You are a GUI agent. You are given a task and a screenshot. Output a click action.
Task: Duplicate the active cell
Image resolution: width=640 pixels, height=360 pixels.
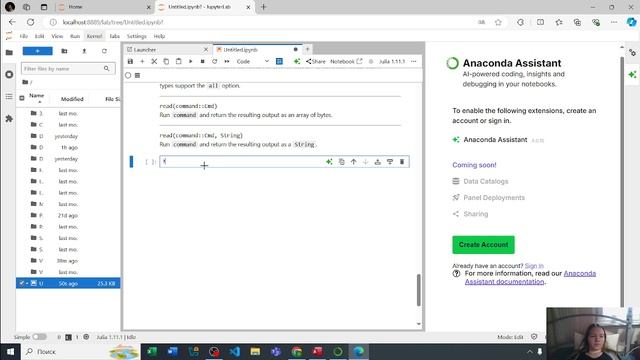coord(341,162)
